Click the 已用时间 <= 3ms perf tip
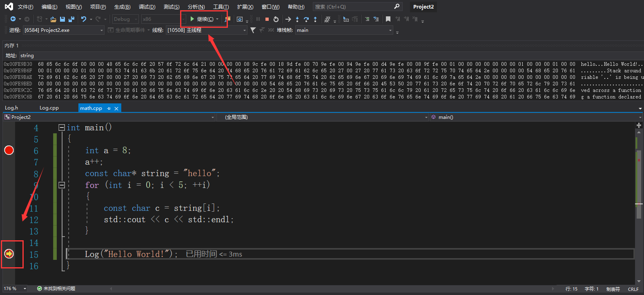 [x=214, y=254]
